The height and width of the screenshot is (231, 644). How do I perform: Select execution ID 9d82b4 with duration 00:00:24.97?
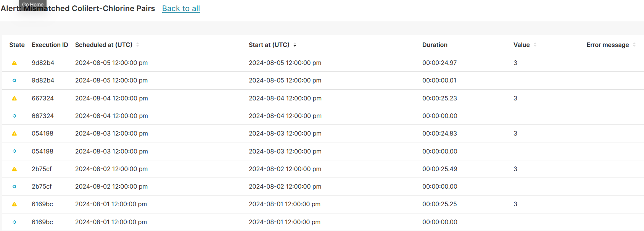pos(43,63)
